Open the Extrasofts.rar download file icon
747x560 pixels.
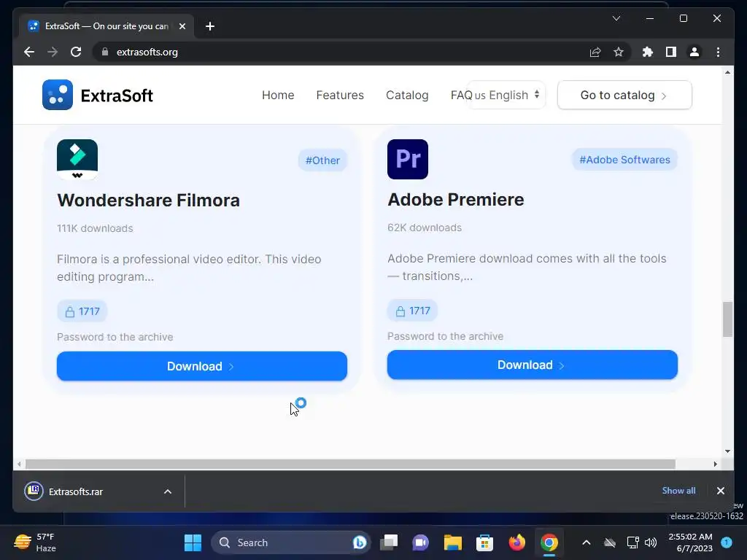[x=34, y=491]
